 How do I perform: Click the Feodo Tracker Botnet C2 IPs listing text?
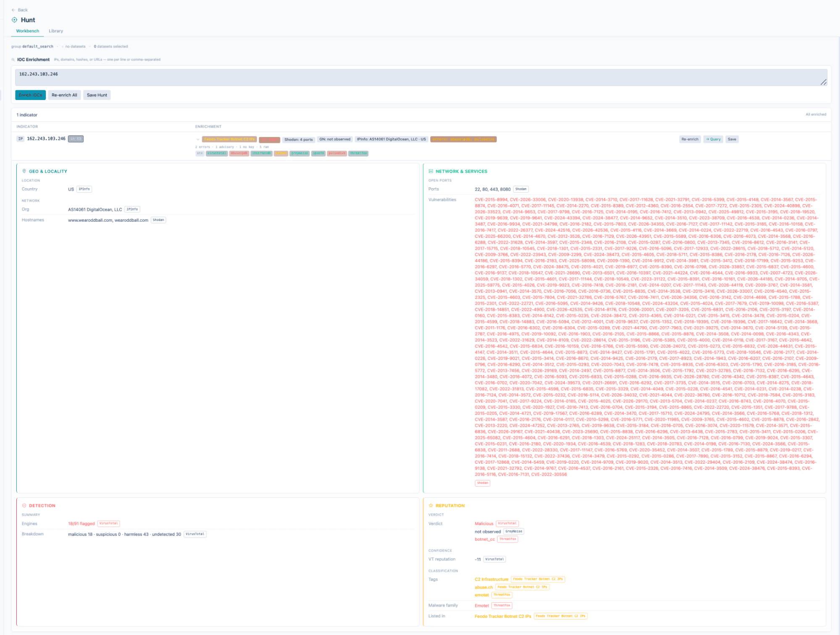(503, 616)
